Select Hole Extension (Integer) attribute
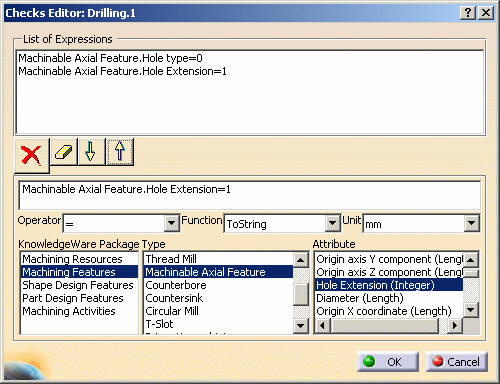Image resolution: width=500 pixels, height=384 pixels. pos(389,285)
